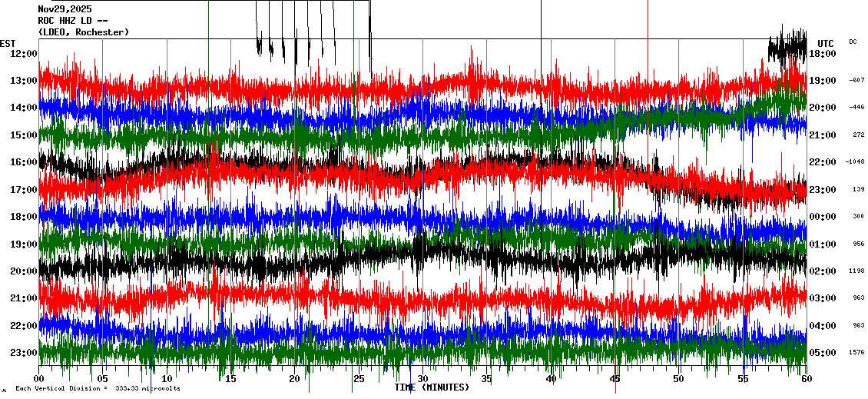This screenshot has width=868, height=399.
Task: Click the EST timezone axis label
Action: tap(8, 43)
